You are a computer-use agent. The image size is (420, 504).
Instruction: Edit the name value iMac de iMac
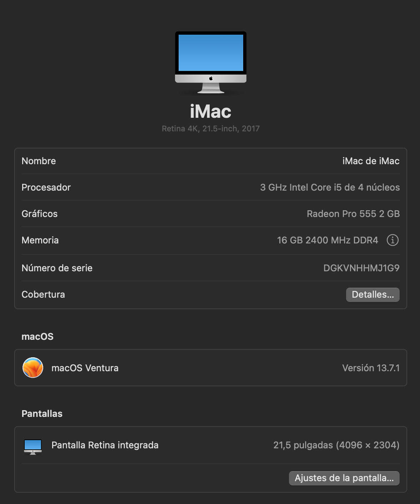pyautogui.click(x=371, y=161)
